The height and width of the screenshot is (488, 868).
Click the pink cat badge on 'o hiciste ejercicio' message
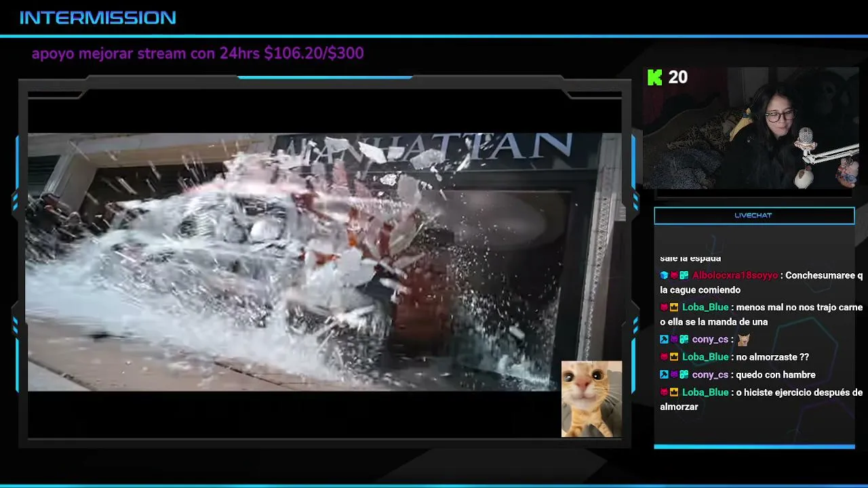click(x=664, y=392)
